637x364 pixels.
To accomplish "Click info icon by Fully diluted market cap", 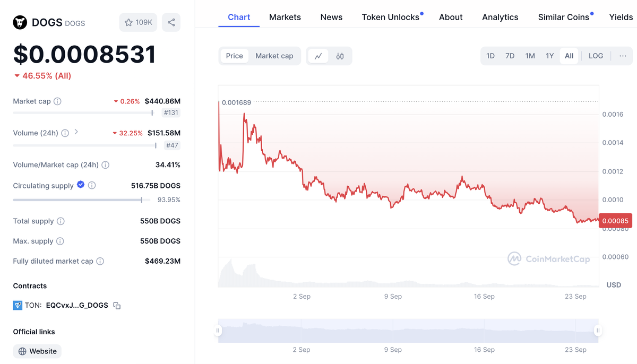I will [x=100, y=261].
